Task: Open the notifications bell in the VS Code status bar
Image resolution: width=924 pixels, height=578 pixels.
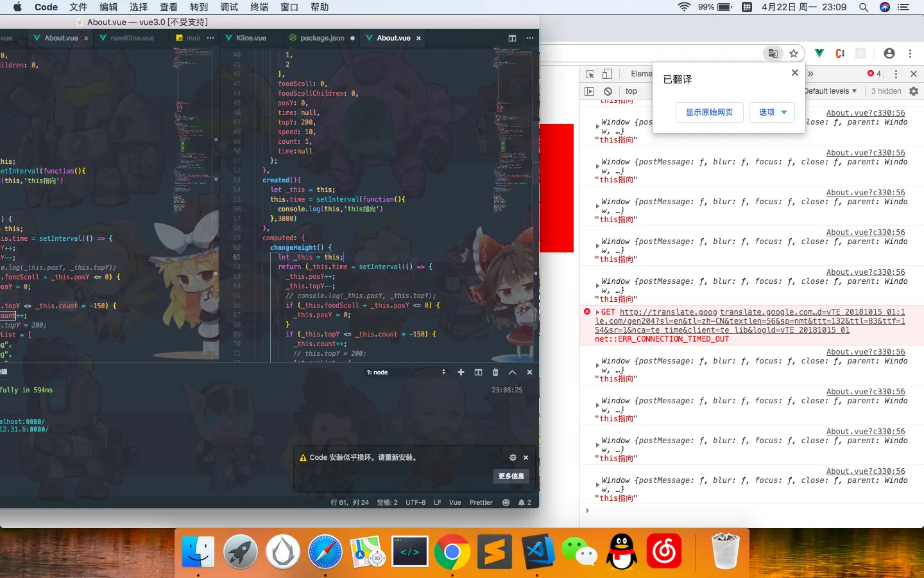Action: (525, 503)
